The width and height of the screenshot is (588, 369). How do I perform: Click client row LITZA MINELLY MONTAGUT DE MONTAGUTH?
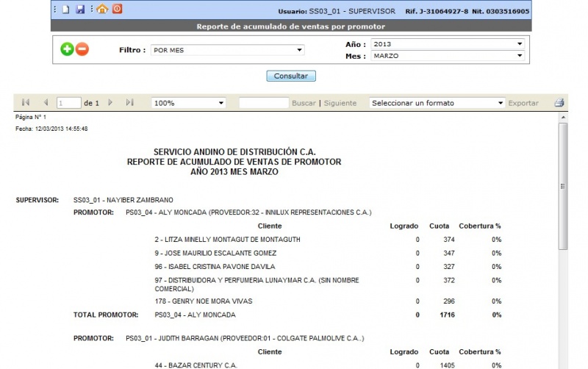(227, 240)
